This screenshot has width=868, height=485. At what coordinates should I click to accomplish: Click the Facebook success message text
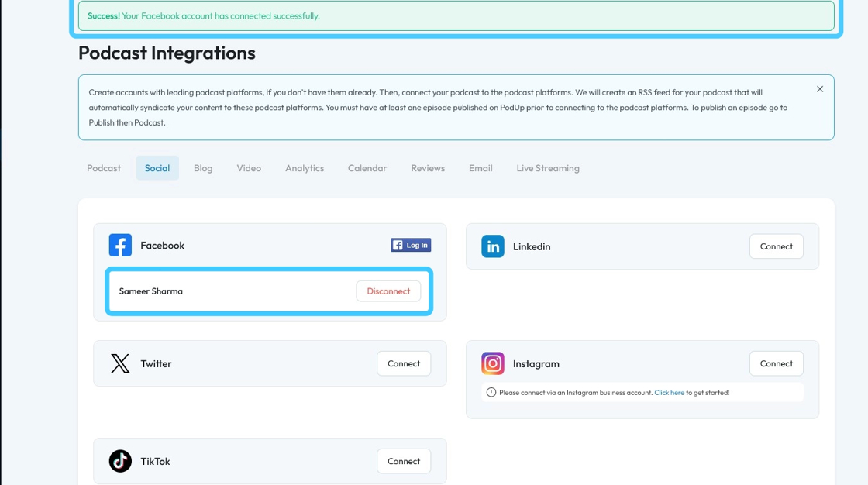pos(204,16)
